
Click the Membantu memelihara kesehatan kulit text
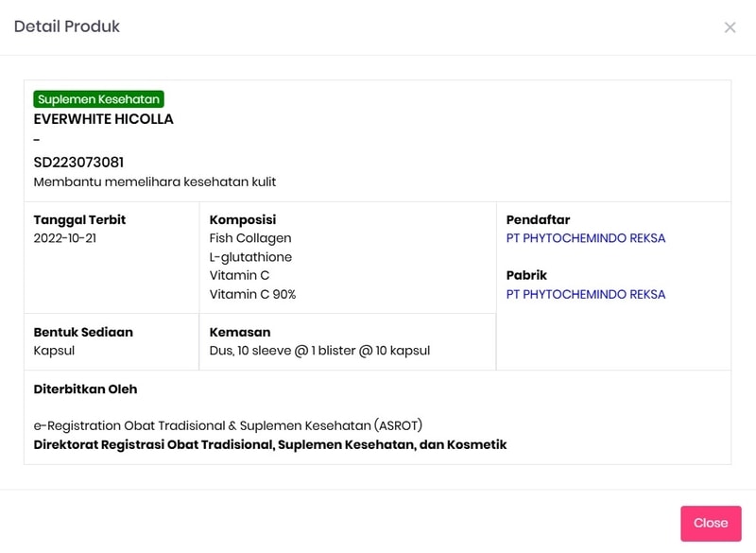point(155,181)
